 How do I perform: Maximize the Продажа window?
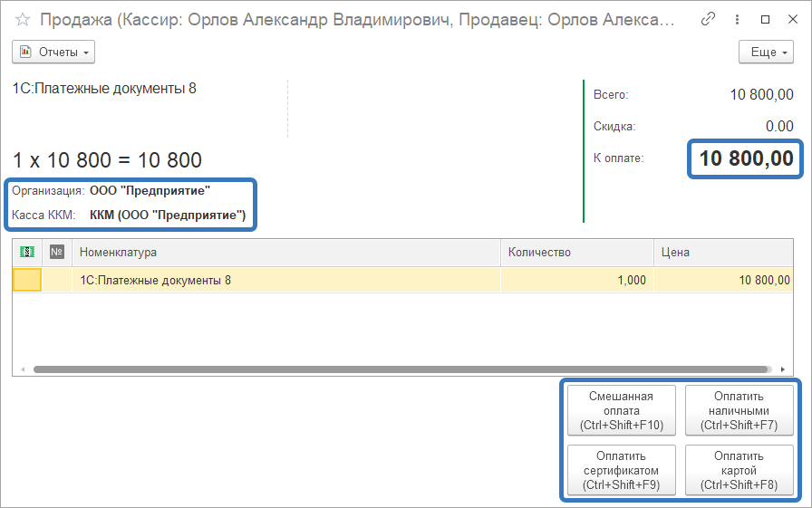point(765,20)
